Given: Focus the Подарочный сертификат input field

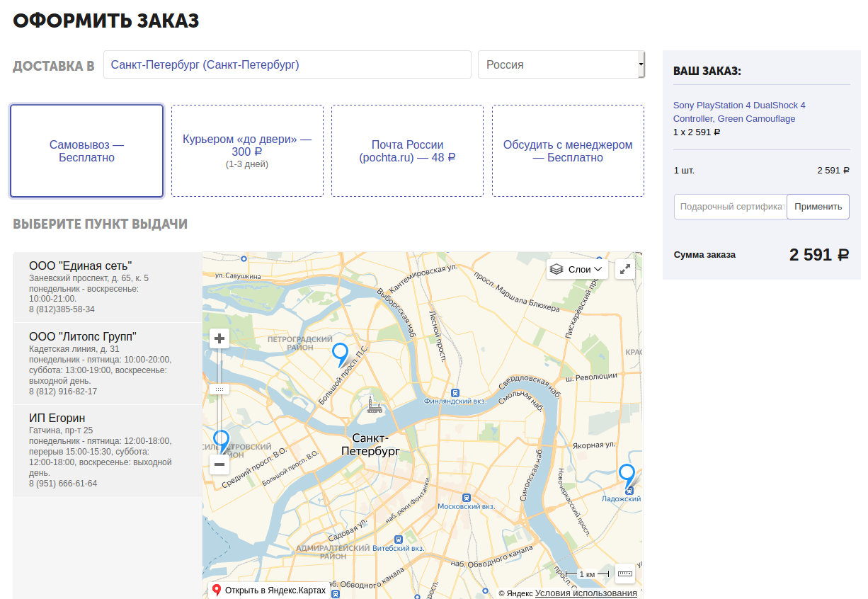Looking at the screenshot, I should click(x=731, y=207).
